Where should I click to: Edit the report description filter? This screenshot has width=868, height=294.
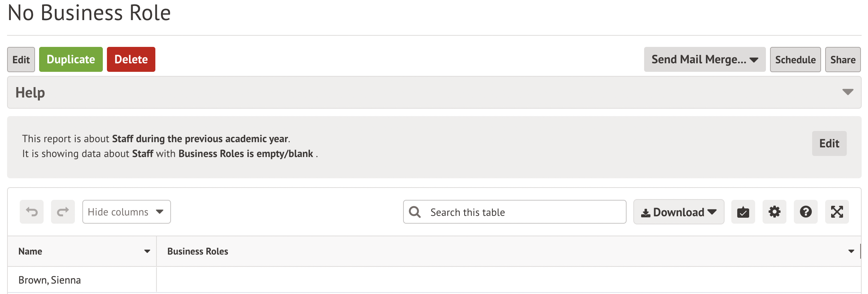(x=829, y=144)
